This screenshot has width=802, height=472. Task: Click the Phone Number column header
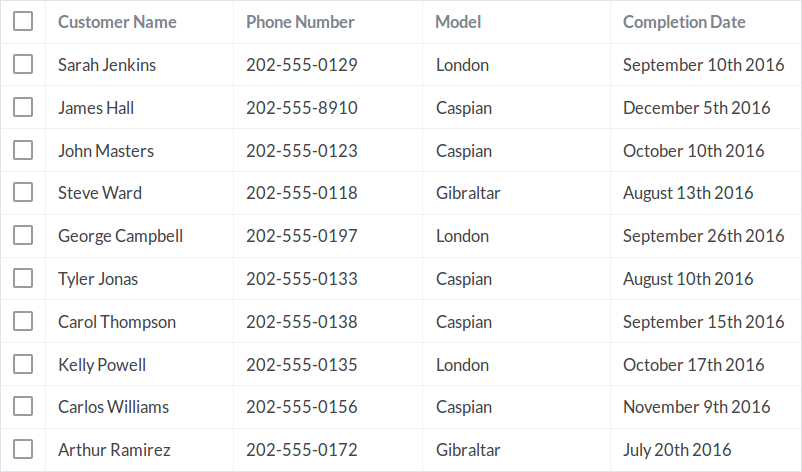click(300, 22)
